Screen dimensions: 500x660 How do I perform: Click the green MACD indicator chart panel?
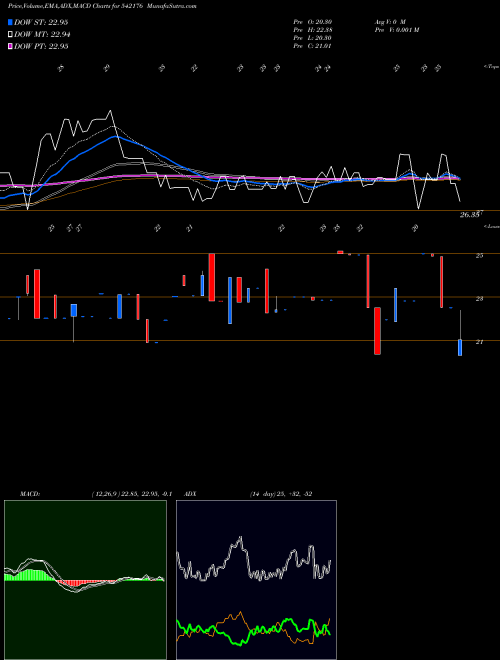(85, 580)
